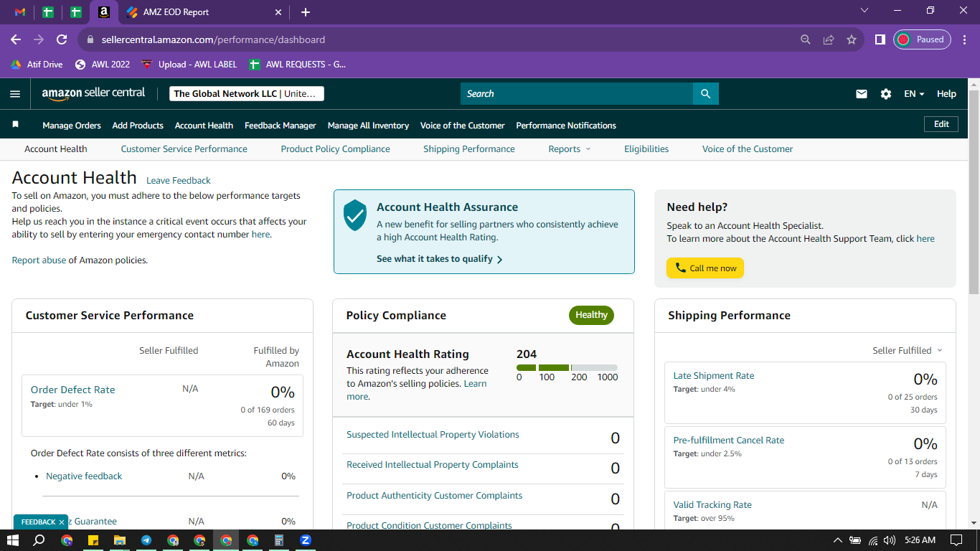Click the Call me now button

705,268
